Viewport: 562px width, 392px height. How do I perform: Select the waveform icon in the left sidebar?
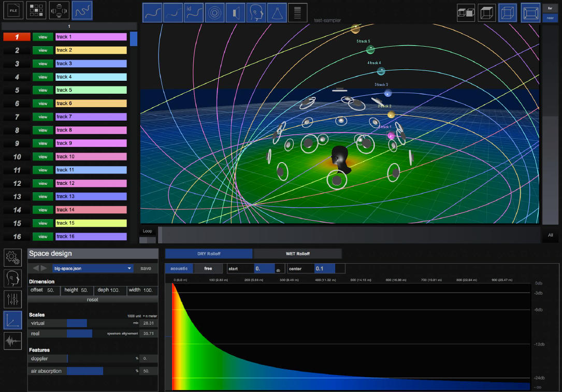pos(12,341)
